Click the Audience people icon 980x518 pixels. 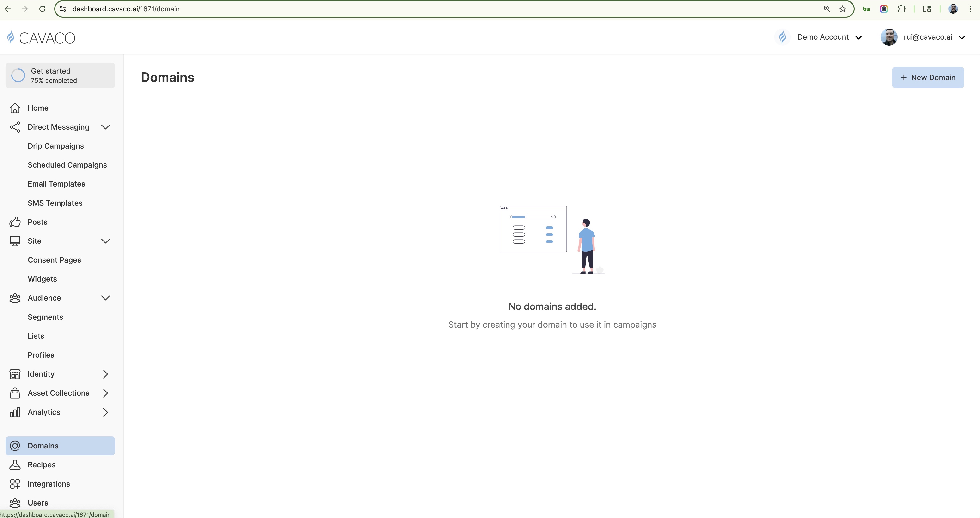15,298
